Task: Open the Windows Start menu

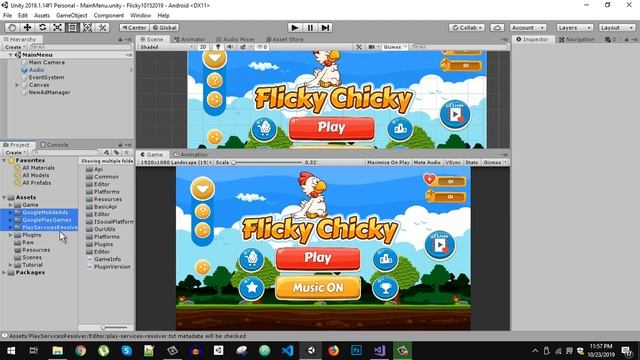Action: click(11, 350)
